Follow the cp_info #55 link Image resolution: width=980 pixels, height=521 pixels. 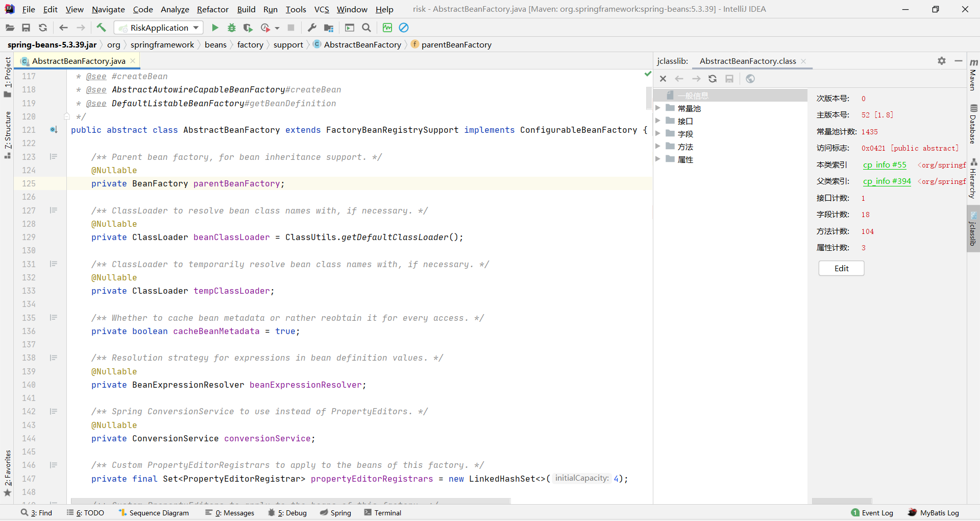[x=885, y=165]
